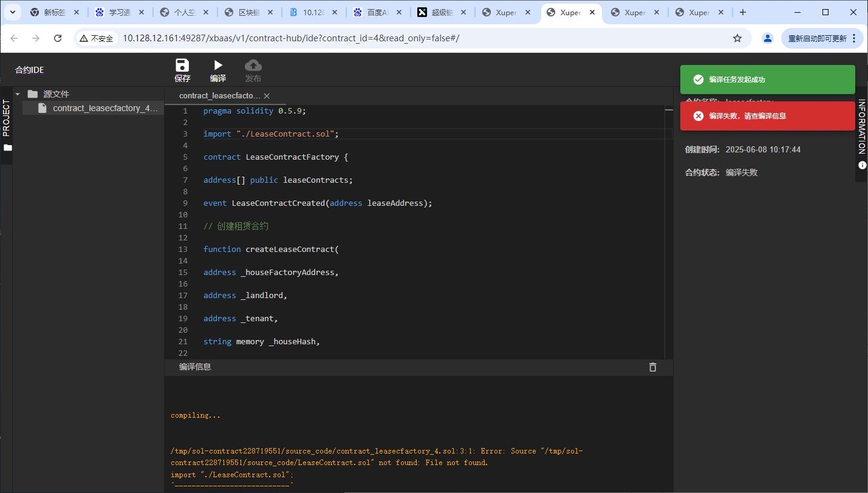The image size is (868, 493).
Task: Toggle the INFORMATION side panel
Action: pos(861,126)
